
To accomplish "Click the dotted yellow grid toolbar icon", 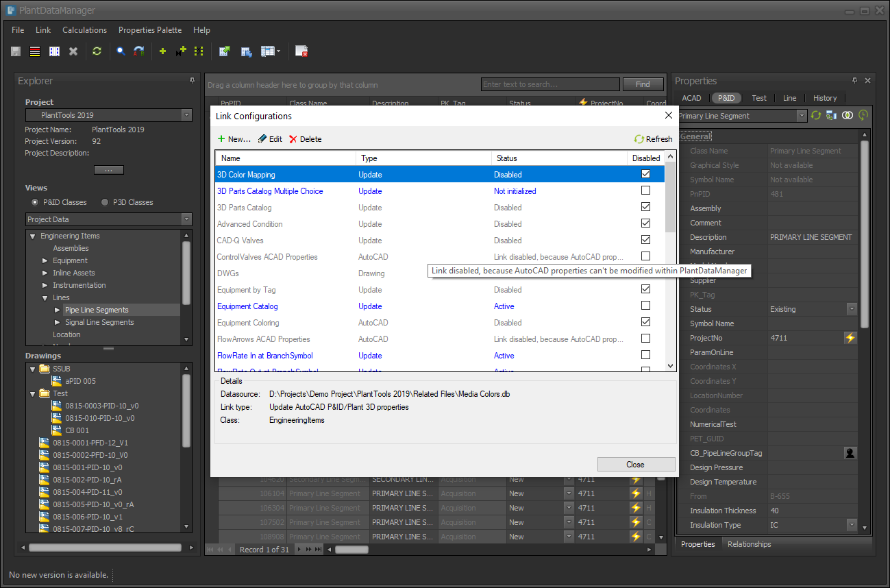I will point(199,51).
